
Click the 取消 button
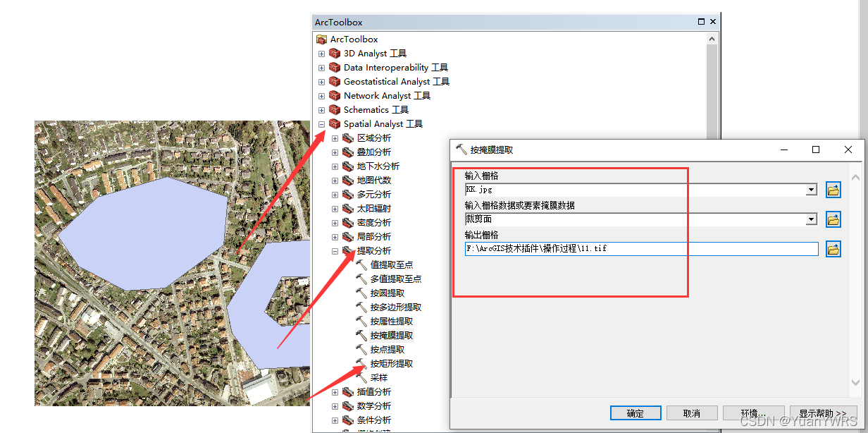click(x=692, y=413)
